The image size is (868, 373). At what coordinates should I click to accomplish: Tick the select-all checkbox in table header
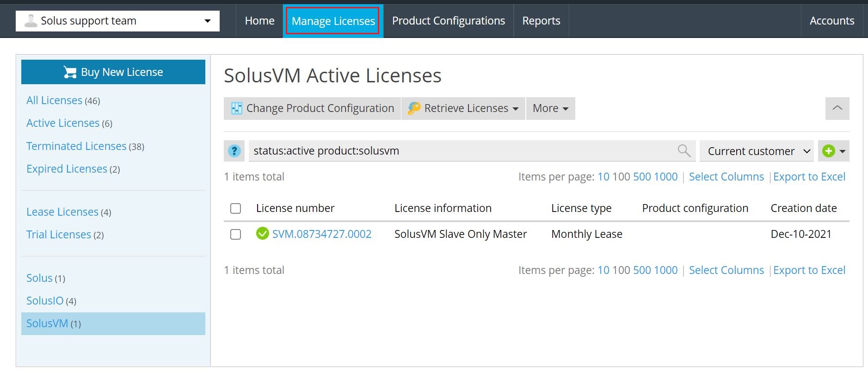tap(236, 208)
